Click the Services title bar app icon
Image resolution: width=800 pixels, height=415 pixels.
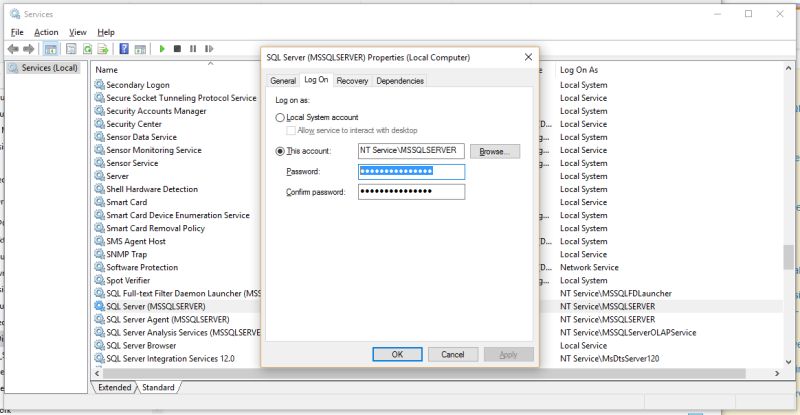[x=15, y=14]
